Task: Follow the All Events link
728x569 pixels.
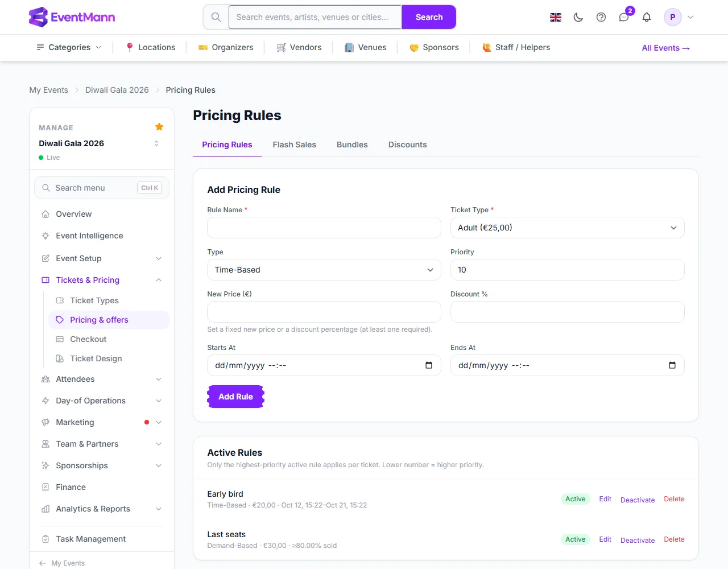Action: 665,48
